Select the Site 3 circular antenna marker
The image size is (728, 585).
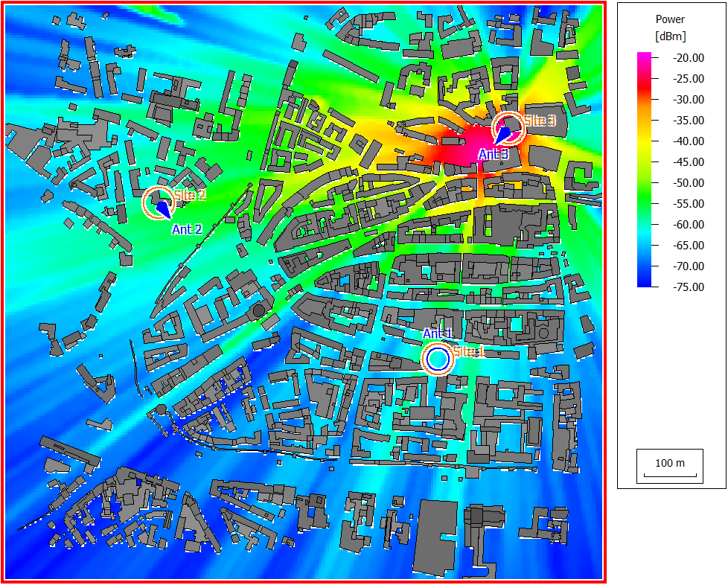508,128
